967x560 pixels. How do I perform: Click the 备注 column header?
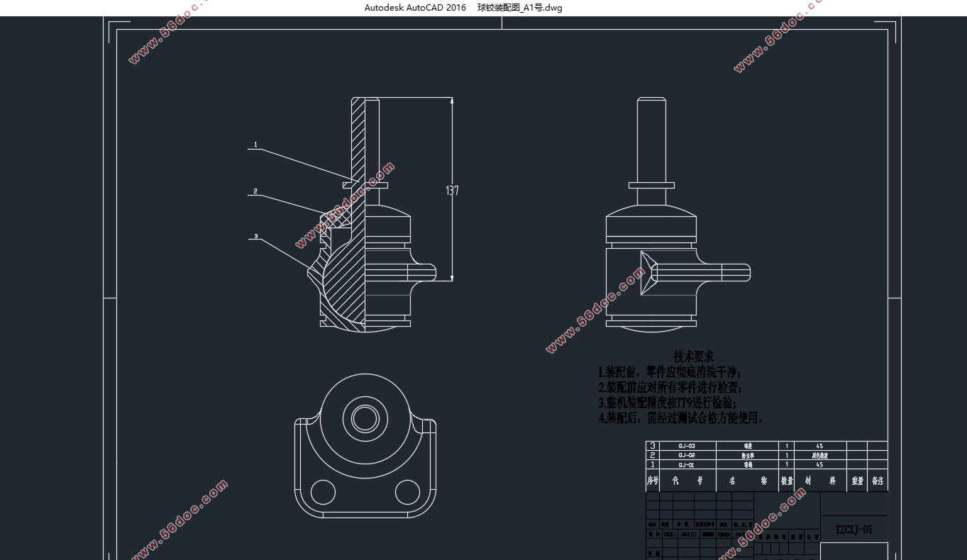point(878,481)
